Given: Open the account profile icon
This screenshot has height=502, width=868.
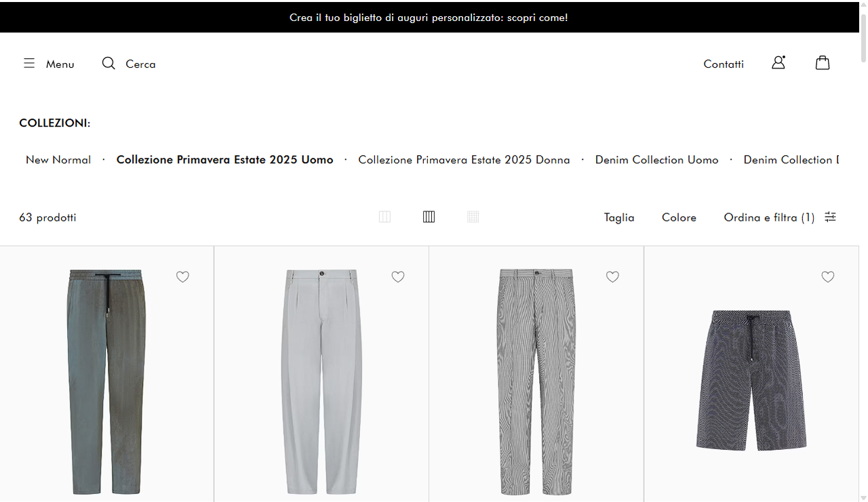Looking at the screenshot, I should (778, 62).
